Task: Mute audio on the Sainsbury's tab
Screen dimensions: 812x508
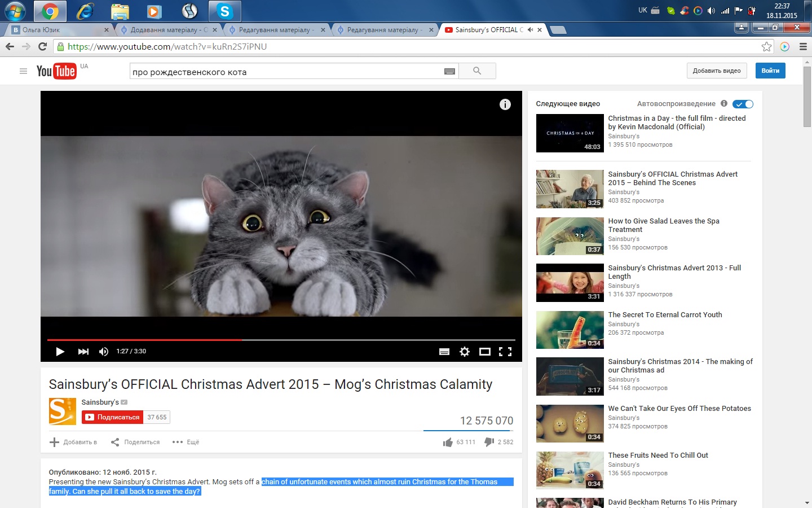Action: coord(530,30)
